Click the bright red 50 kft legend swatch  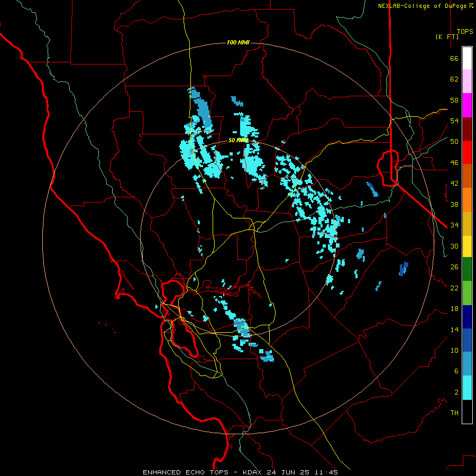point(467,152)
